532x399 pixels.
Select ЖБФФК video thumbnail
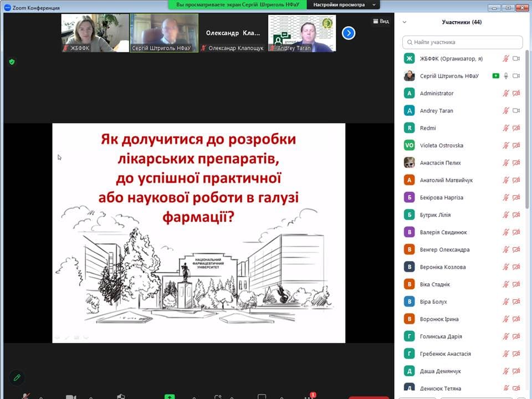pyautogui.click(x=95, y=33)
